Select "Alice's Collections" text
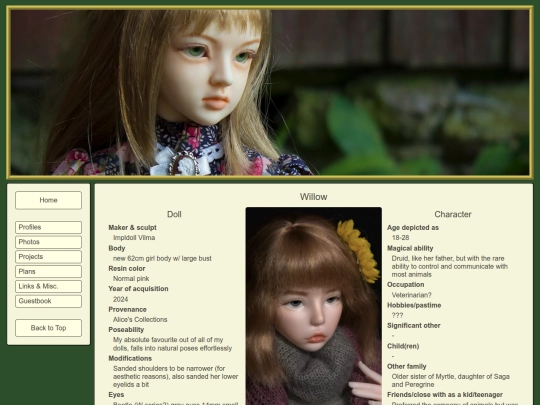Viewport: 540px width, 405px height. [x=140, y=320]
